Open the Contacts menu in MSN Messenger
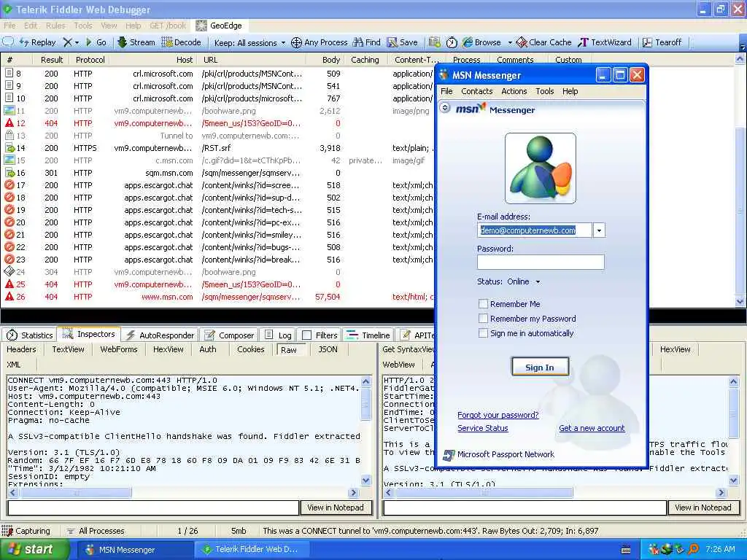The height and width of the screenshot is (560, 747). [x=476, y=91]
